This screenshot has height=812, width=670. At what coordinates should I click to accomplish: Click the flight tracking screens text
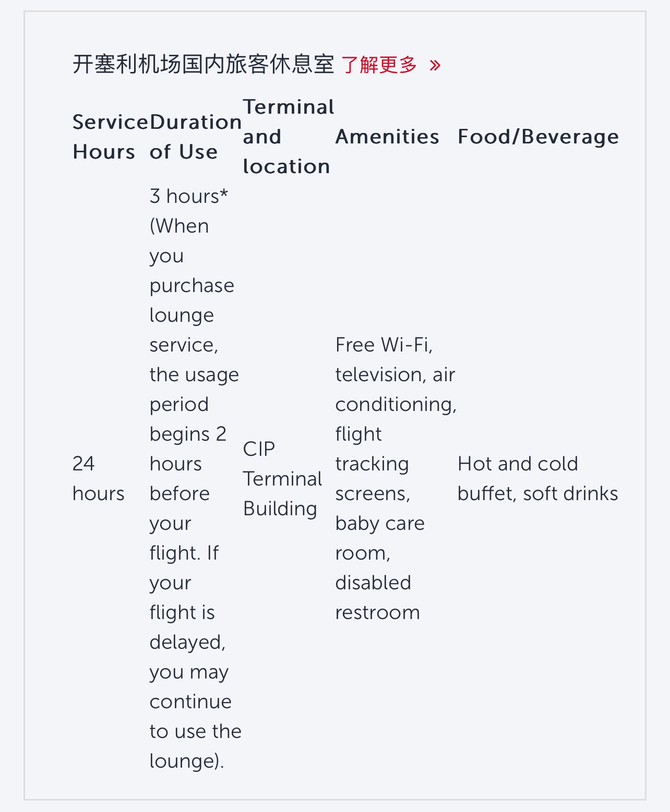click(x=373, y=464)
